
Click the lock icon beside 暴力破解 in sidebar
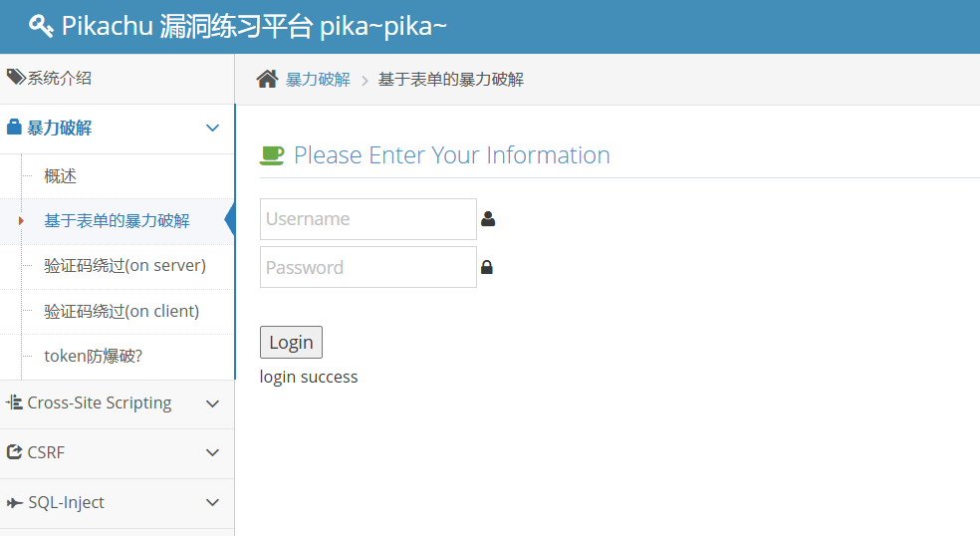tap(14, 127)
